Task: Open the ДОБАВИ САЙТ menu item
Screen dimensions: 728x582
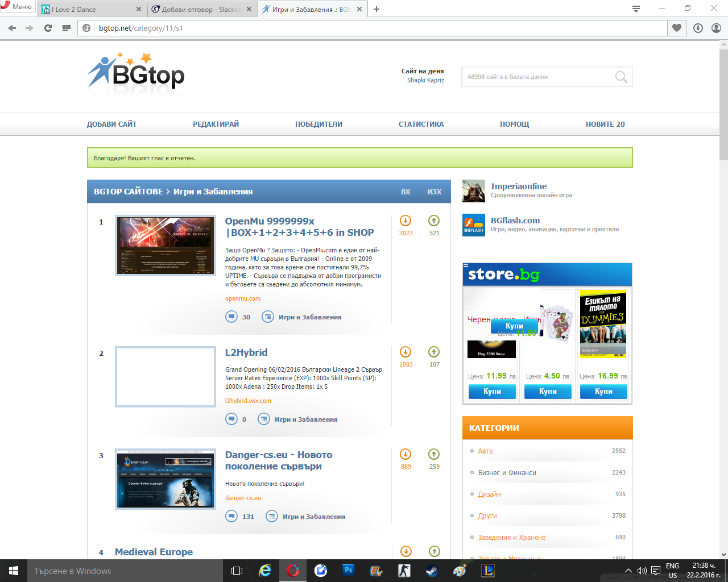Action: pos(111,124)
